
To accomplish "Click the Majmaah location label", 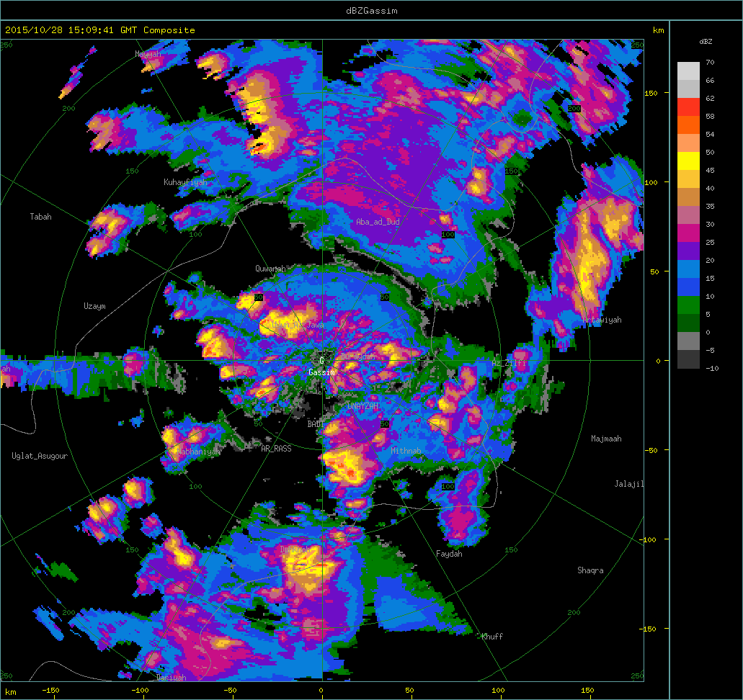I will [606, 439].
